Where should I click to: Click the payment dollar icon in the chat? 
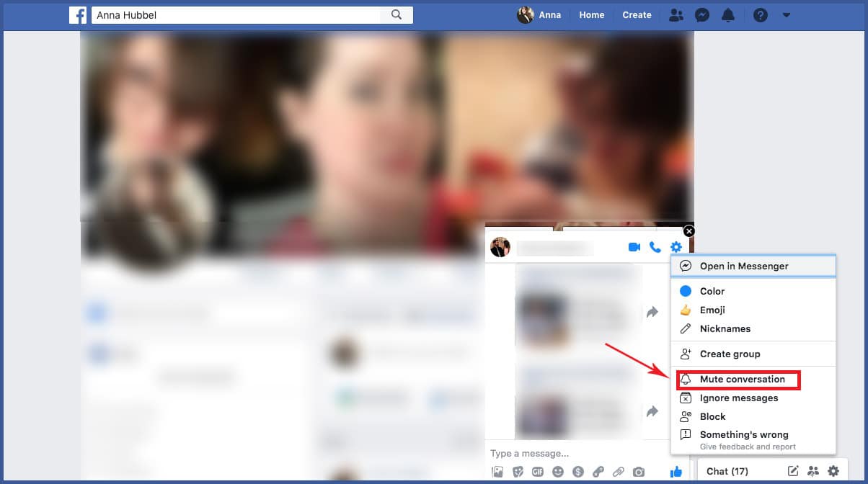(x=577, y=472)
